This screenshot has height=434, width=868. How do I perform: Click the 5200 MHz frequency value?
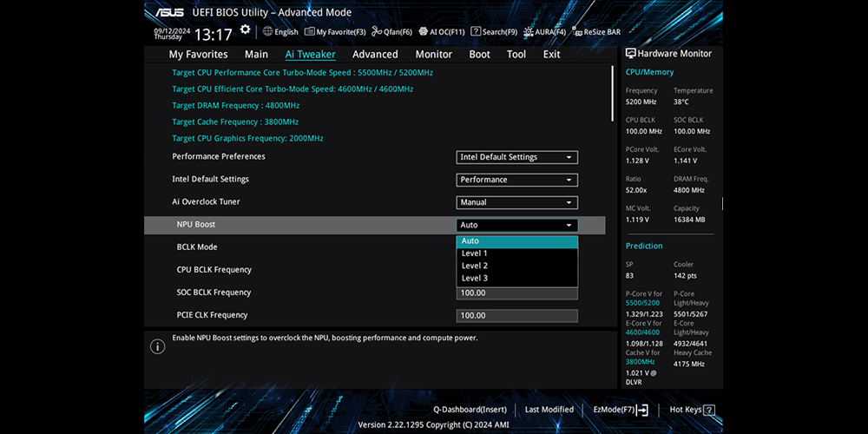(x=641, y=102)
